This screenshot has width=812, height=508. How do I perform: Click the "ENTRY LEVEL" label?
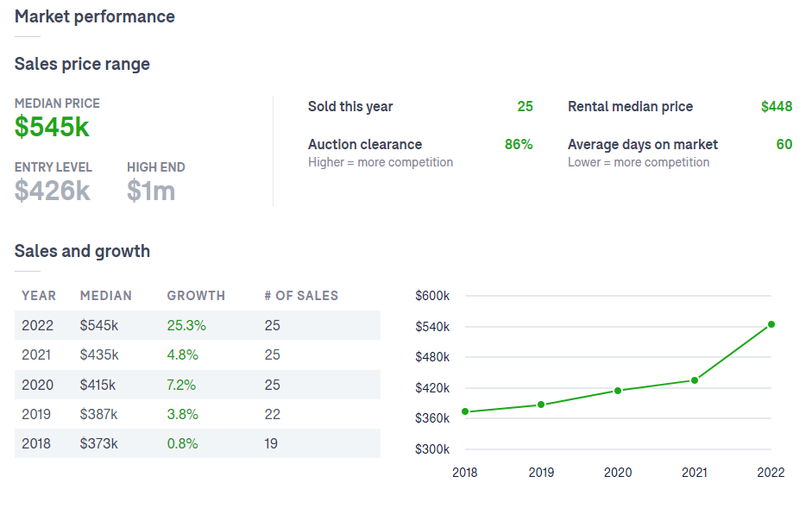(x=54, y=167)
